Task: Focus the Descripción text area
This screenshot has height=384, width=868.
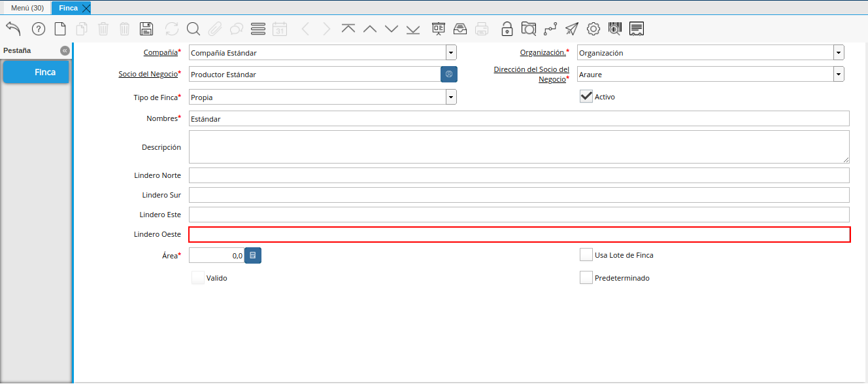Action: coord(519,147)
